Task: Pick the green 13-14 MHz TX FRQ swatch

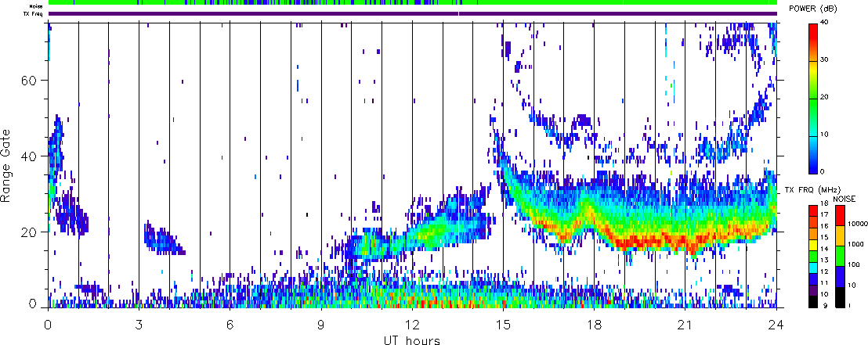Action: coord(812,256)
